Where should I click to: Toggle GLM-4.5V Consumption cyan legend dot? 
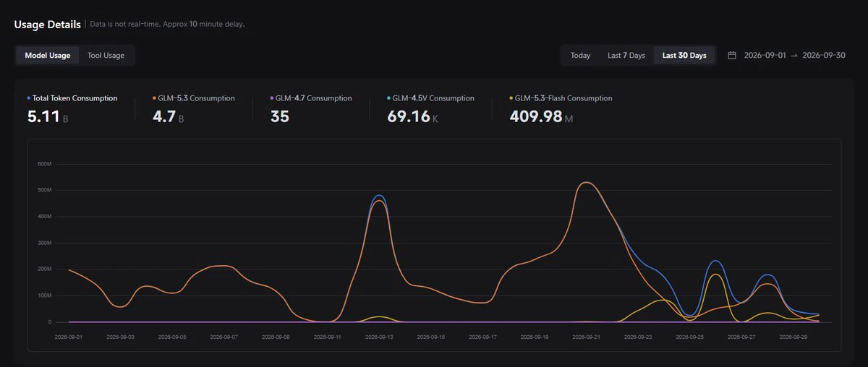389,98
